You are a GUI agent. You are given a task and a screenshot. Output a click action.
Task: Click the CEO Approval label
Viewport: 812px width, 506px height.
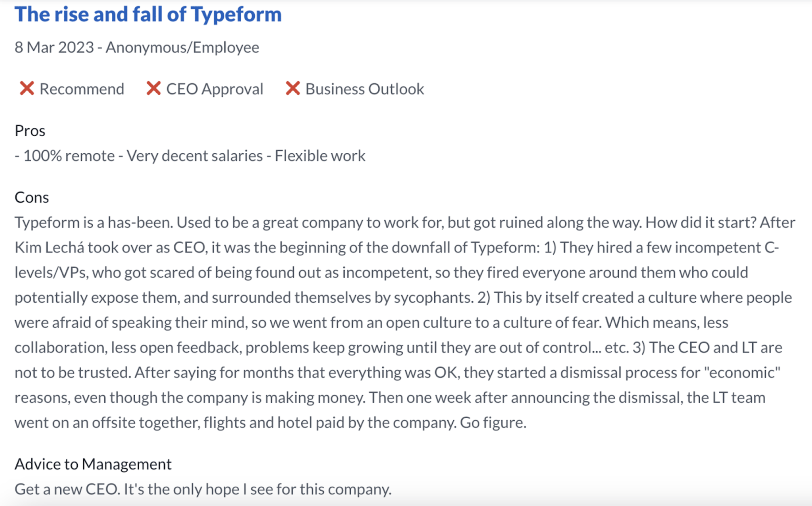point(214,89)
